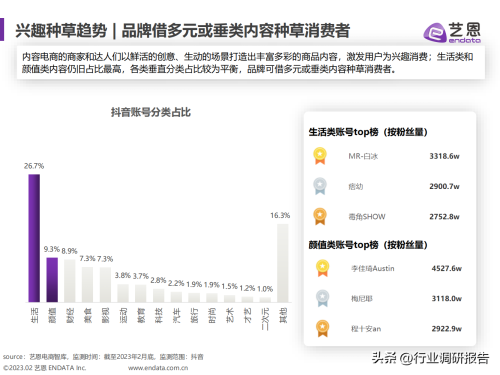Click the 9.3% data label

52,249
